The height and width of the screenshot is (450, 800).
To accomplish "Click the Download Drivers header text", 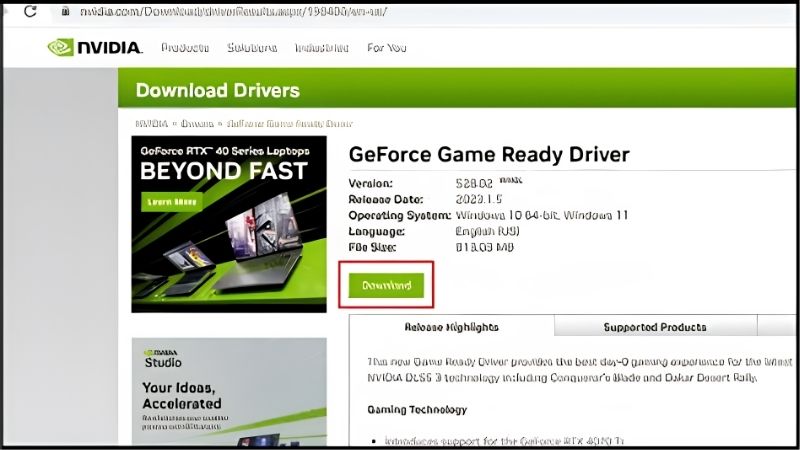I will point(218,90).
